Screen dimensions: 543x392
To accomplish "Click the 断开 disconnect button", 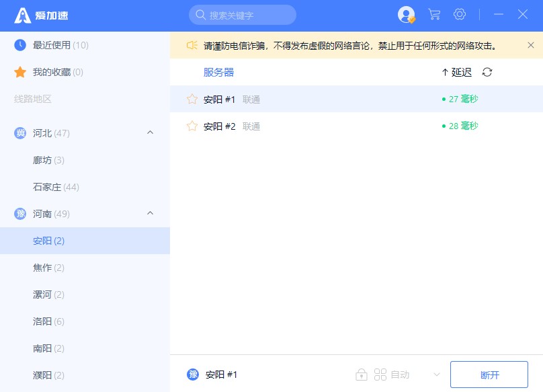I will (489, 375).
